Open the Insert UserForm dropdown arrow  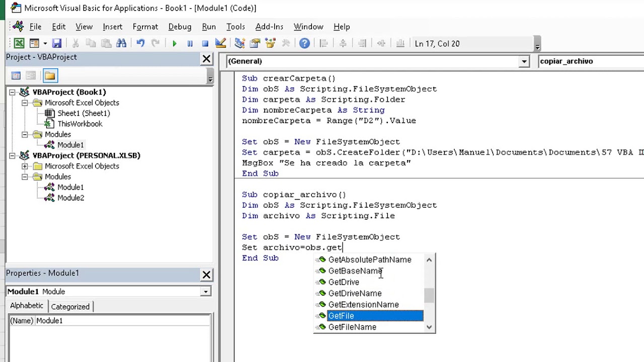45,44
